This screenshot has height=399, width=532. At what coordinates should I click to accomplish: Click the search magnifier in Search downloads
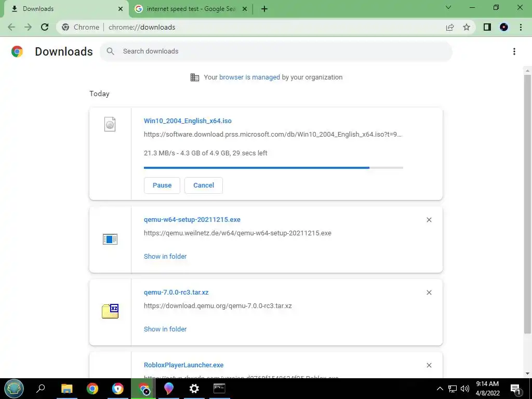coord(110,51)
